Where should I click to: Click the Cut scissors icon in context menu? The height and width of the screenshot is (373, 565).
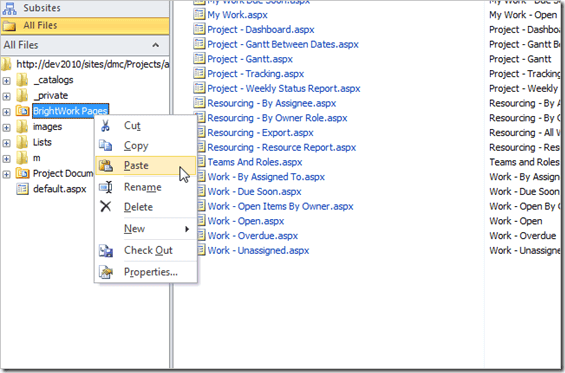[105, 125]
